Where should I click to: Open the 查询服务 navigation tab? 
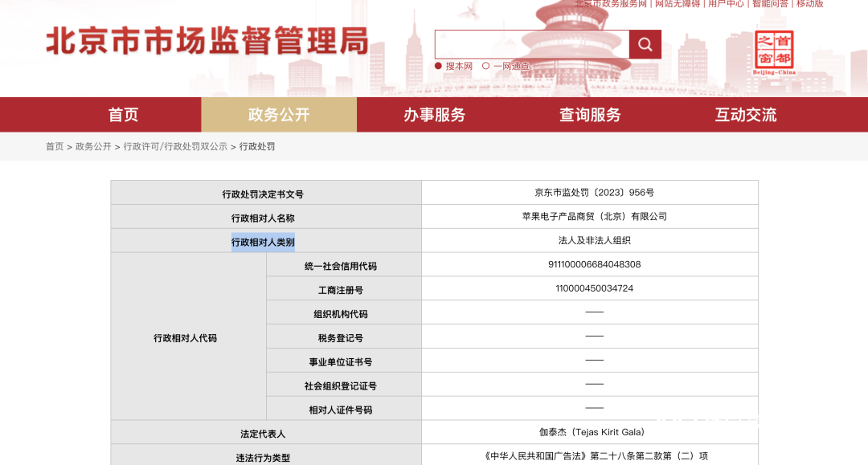pos(590,115)
